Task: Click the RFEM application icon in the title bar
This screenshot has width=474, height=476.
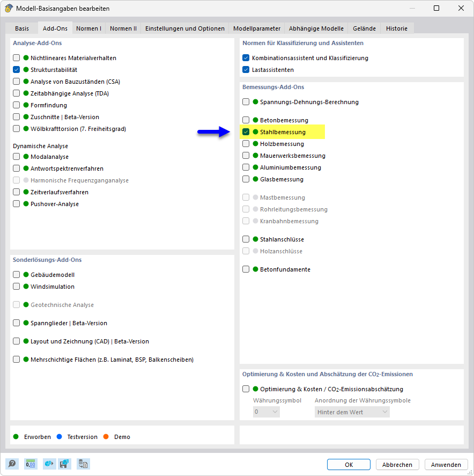Action: coord(9,8)
